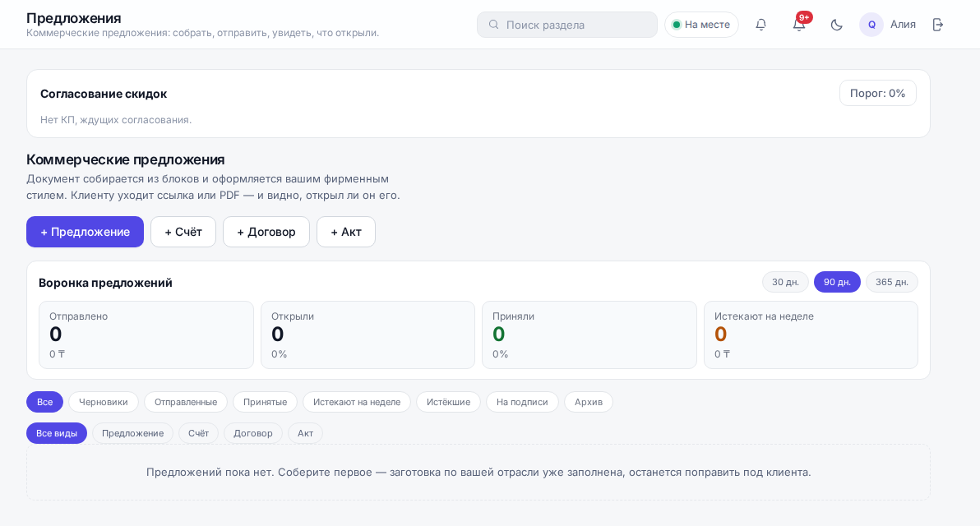980x526 pixels.
Task: Open the 'Открыли' funnel card
Action: tap(367, 335)
